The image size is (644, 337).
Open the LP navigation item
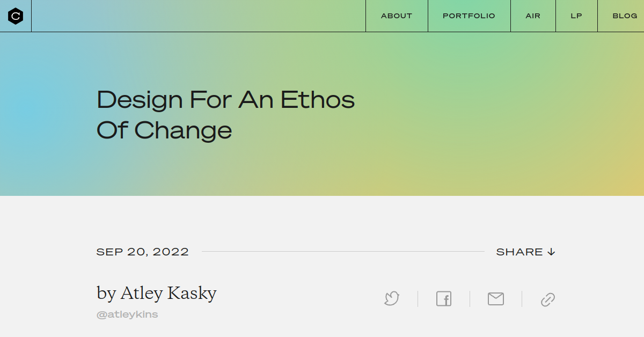click(576, 16)
